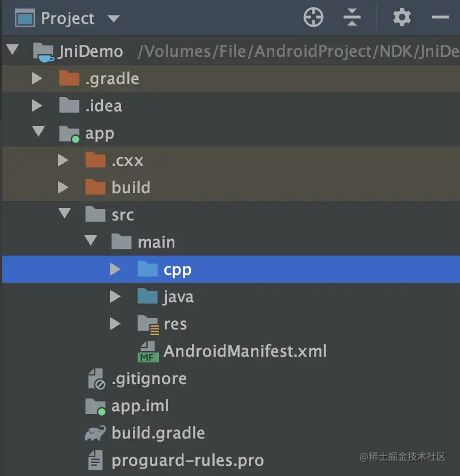Select the .cxx folder label
Image resolution: width=460 pixels, height=476 pixels.
point(127,161)
